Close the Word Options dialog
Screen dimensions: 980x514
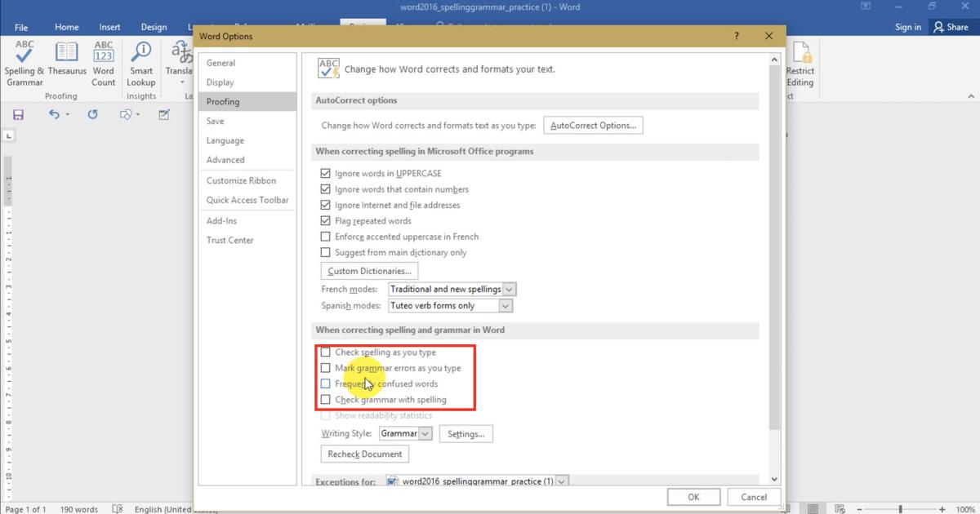(768, 36)
